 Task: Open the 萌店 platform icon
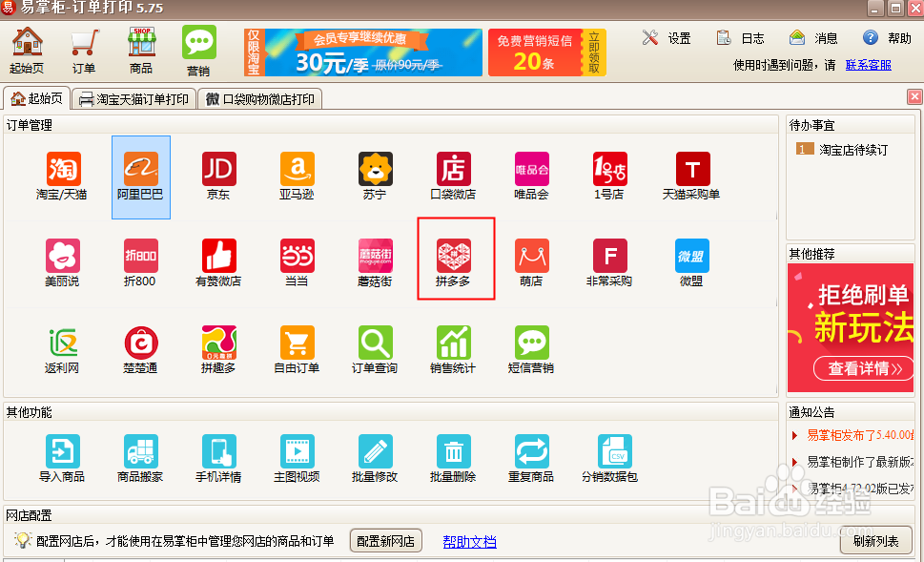coord(531,263)
